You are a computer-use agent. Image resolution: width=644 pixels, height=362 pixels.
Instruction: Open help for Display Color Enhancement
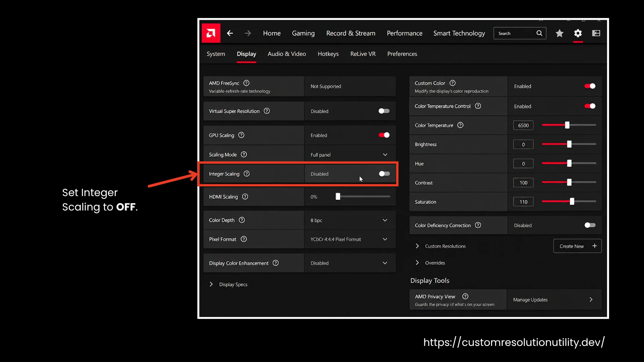(276, 263)
